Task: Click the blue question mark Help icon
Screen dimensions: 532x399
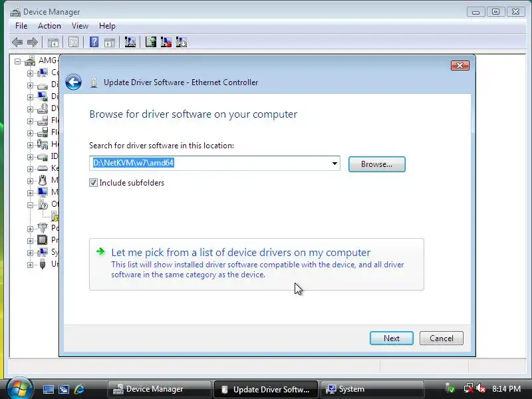Action: (94, 42)
